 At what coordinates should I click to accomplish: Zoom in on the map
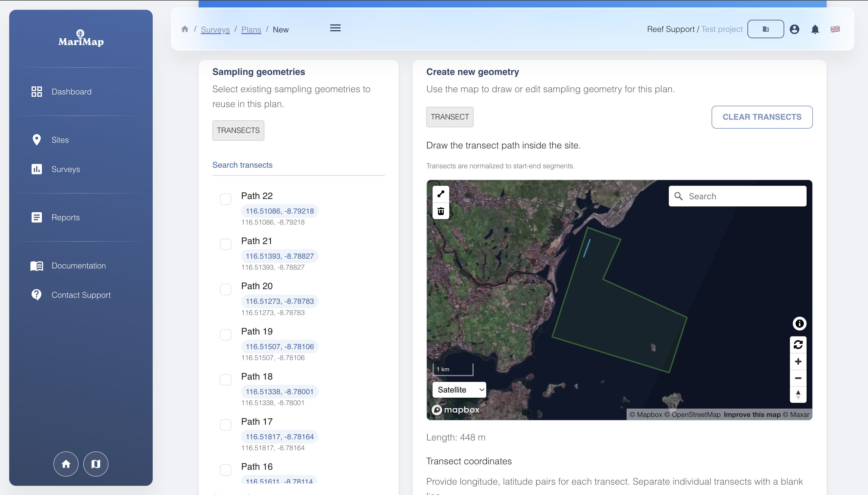(x=798, y=361)
